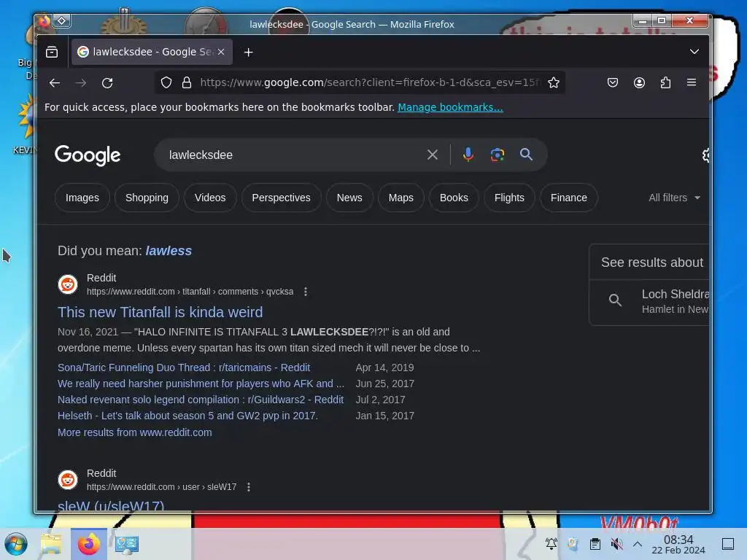Open a new tab with the plus icon

(x=248, y=52)
